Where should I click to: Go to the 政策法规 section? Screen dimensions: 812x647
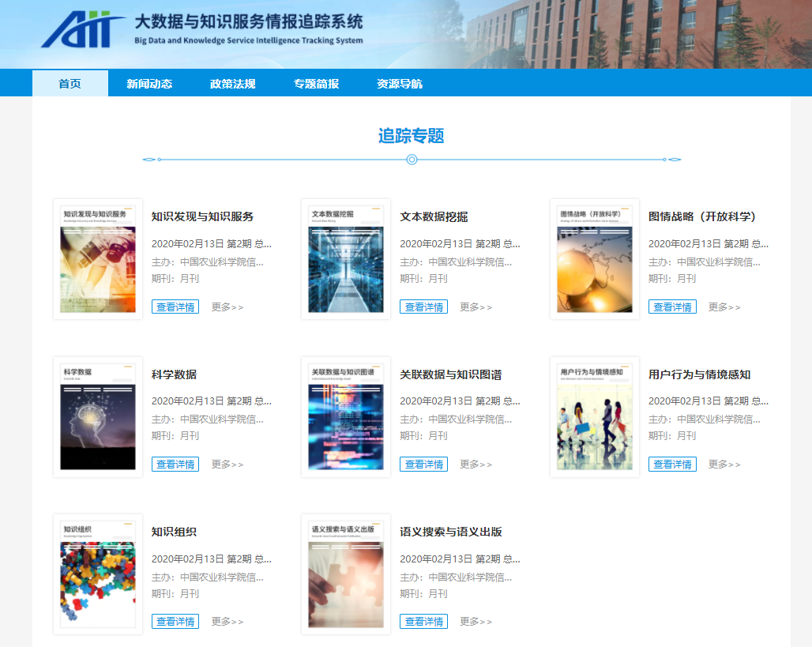pyautogui.click(x=232, y=84)
